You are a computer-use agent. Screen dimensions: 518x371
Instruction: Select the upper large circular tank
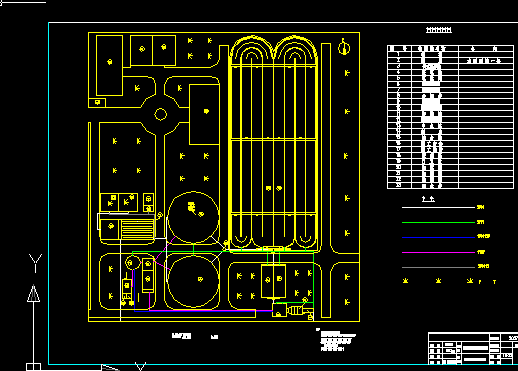point(193,218)
